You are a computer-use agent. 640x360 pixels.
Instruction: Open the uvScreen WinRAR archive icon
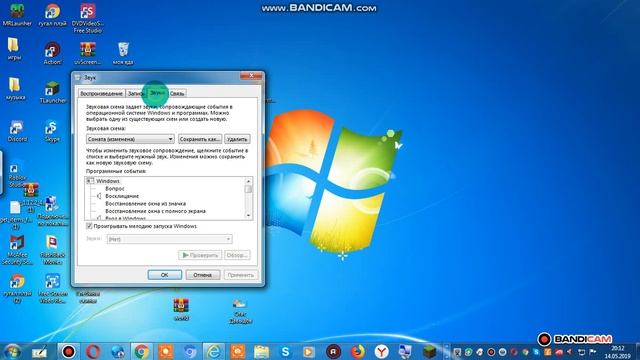pos(87,53)
